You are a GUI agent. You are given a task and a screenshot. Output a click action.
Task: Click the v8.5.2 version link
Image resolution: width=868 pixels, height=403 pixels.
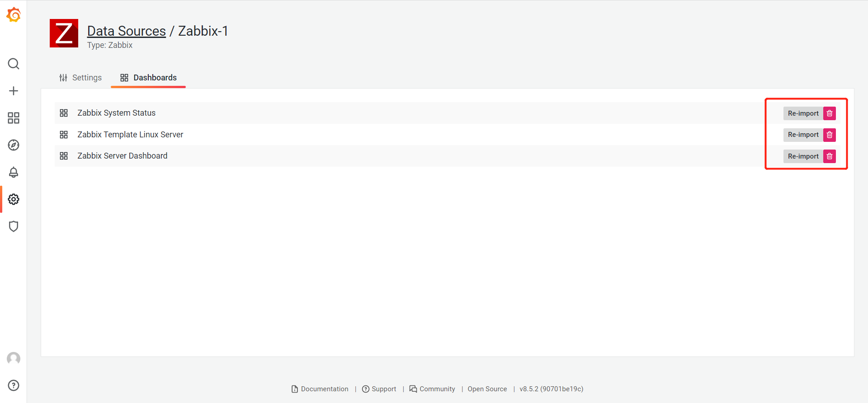click(x=552, y=389)
